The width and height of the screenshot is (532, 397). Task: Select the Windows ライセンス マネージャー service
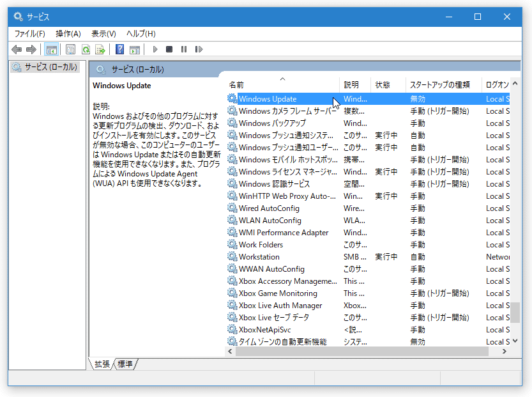tap(368, 172)
